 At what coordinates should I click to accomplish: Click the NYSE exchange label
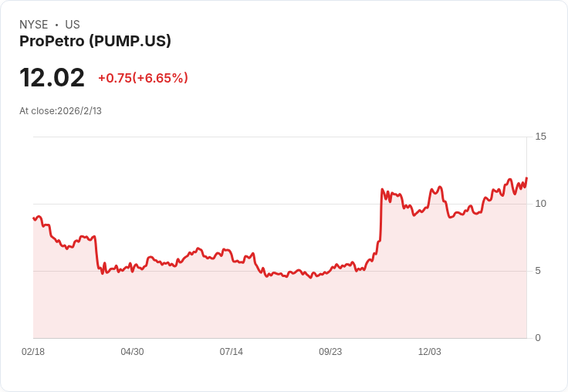click(34, 25)
